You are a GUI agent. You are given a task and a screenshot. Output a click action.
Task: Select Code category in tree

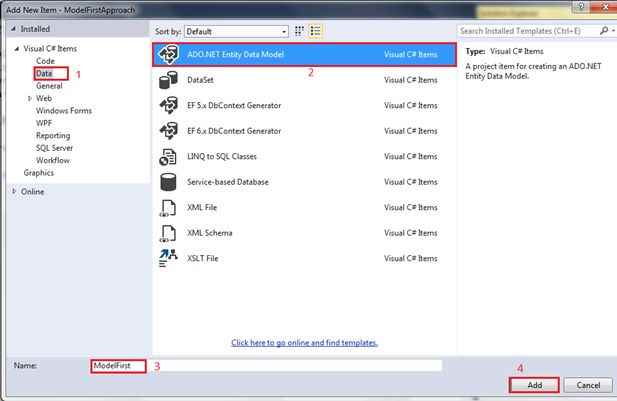coord(46,61)
